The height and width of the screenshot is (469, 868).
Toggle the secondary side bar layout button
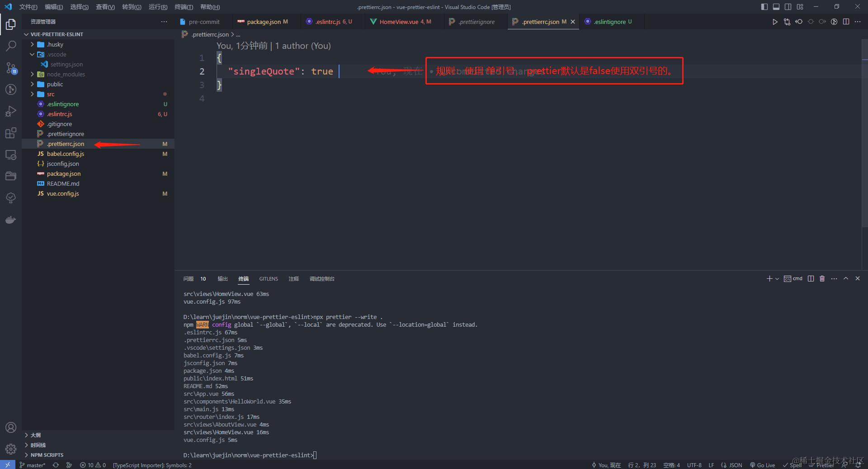(x=788, y=7)
